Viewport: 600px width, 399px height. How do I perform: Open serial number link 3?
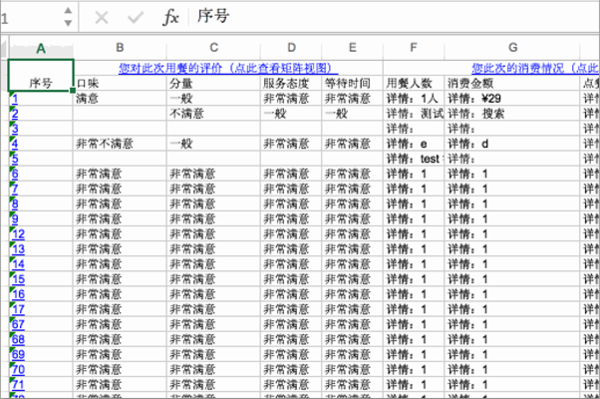tap(15, 129)
